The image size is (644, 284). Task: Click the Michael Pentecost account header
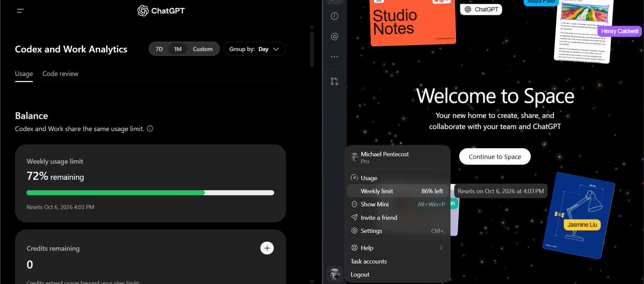pos(397,157)
